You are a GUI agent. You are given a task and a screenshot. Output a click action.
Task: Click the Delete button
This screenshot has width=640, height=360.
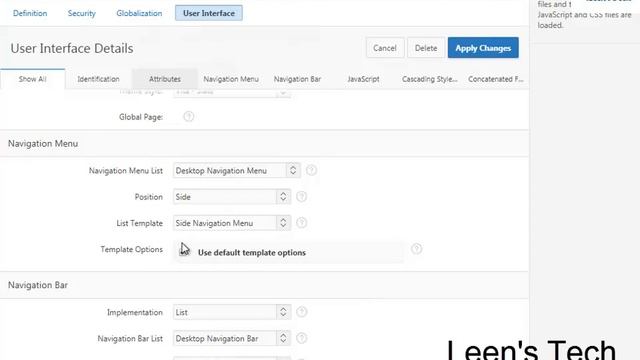point(426,48)
